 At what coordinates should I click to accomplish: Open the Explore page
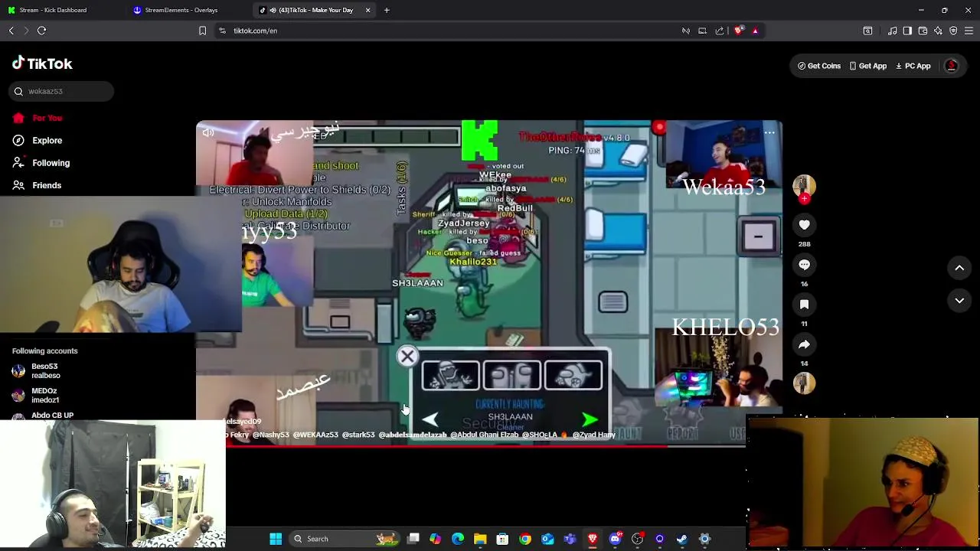click(38, 141)
